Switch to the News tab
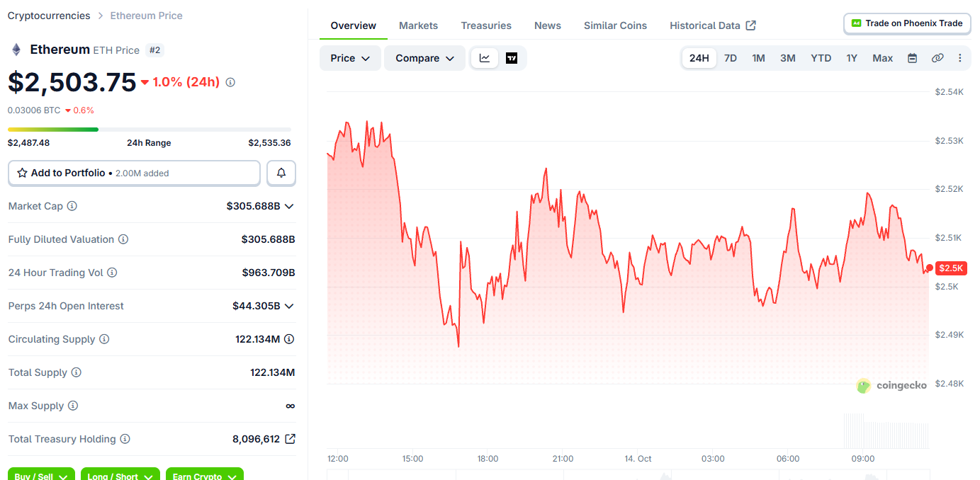The image size is (980, 480). coord(548,25)
